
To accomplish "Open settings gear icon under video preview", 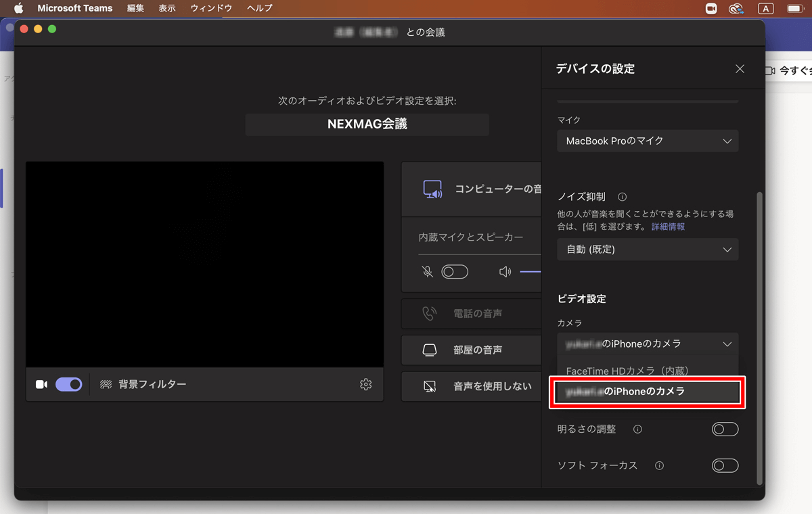I will (x=366, y=384).
